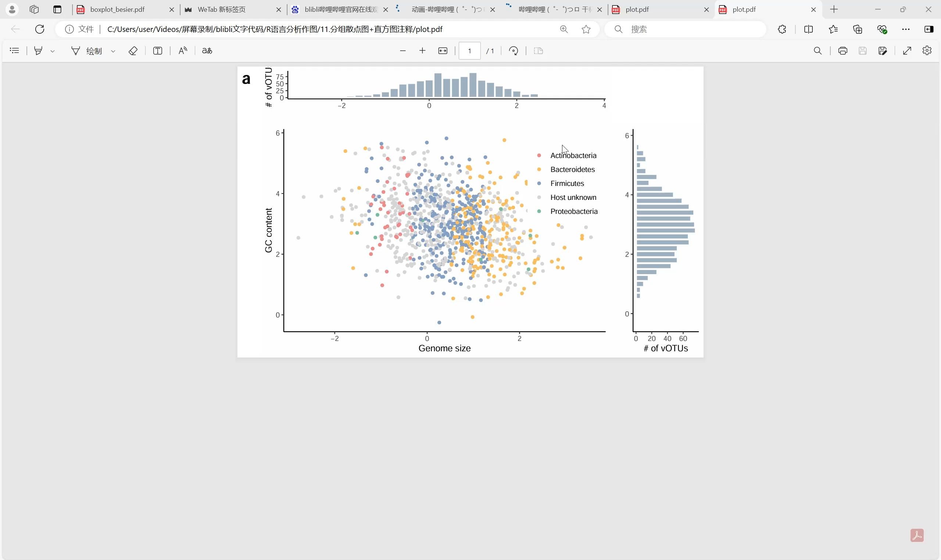Screen dimensions: 941x560
Task: Expand highlight color options dropdown
Action: point(53,51)
